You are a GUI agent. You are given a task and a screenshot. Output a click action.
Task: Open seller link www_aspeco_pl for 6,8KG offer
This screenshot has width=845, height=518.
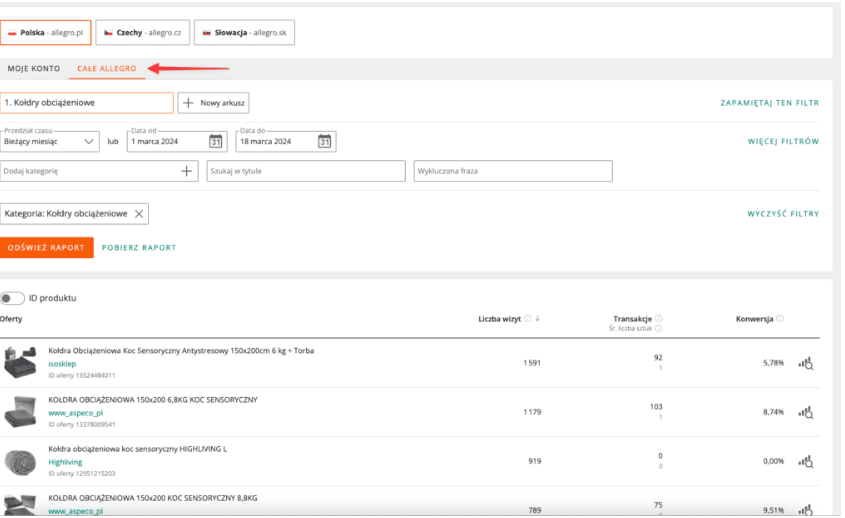(x=75, y=413)
